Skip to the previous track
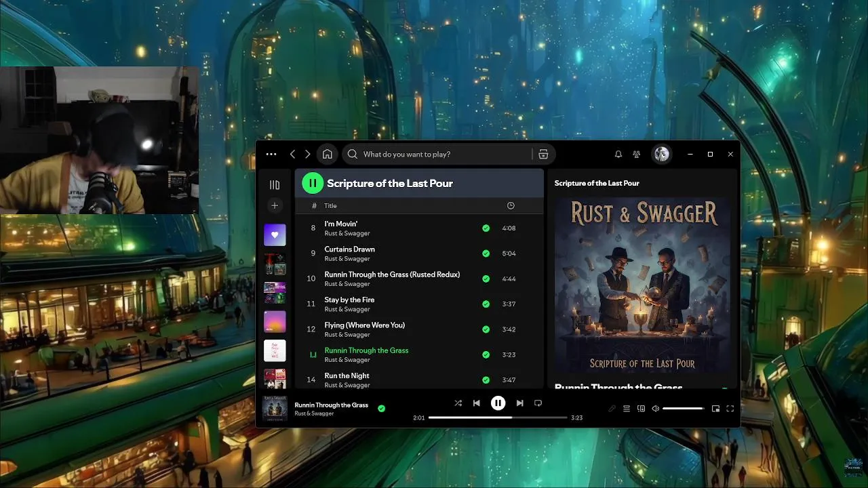The width and height of the screenshot is (868, 488). click(x=476, y=403)
